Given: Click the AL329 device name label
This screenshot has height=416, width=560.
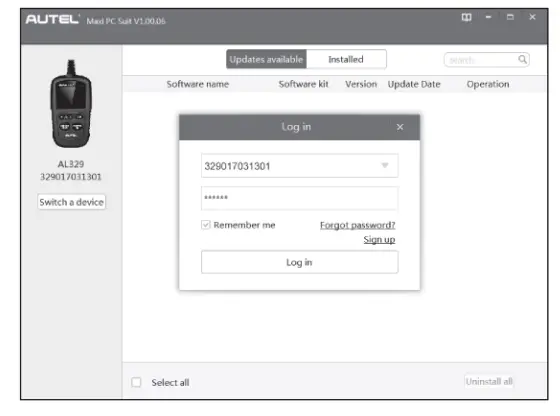Looking at the screenshot, I should point(71,164).
